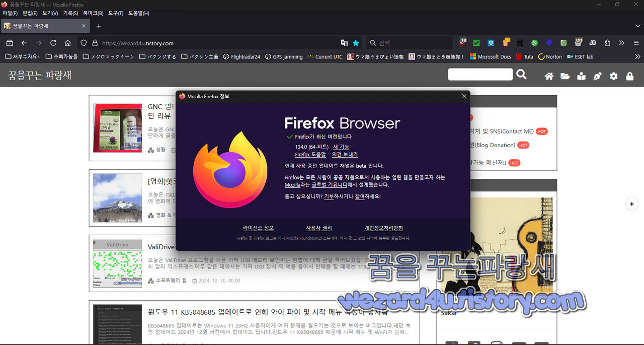Open the GPS jamming bookmark
This screenshot has height=345, width=644.
point(284,57)
